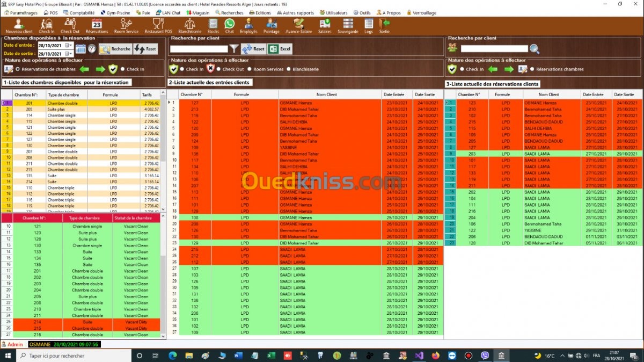Viewport: 644px width, 362px height.
Task: Open the Stocks toolbar icon
Action: [x=213, y=25]
